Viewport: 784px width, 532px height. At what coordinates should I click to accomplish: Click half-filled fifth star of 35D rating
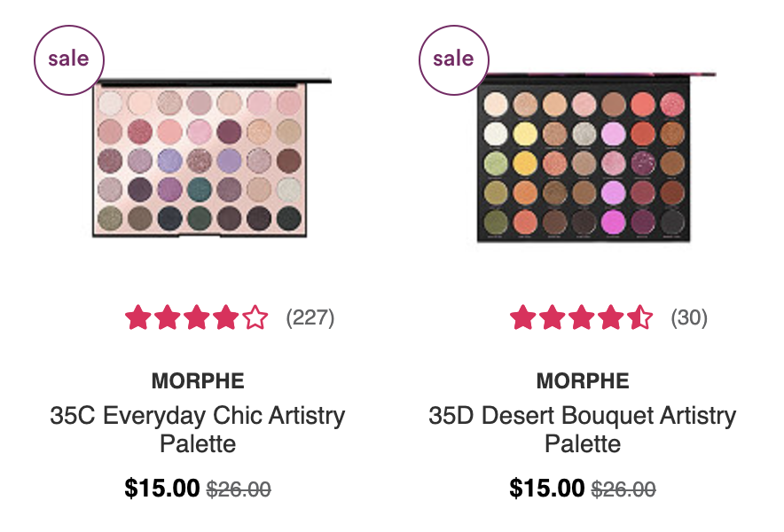pyautogui.click(x=640, y=317)
